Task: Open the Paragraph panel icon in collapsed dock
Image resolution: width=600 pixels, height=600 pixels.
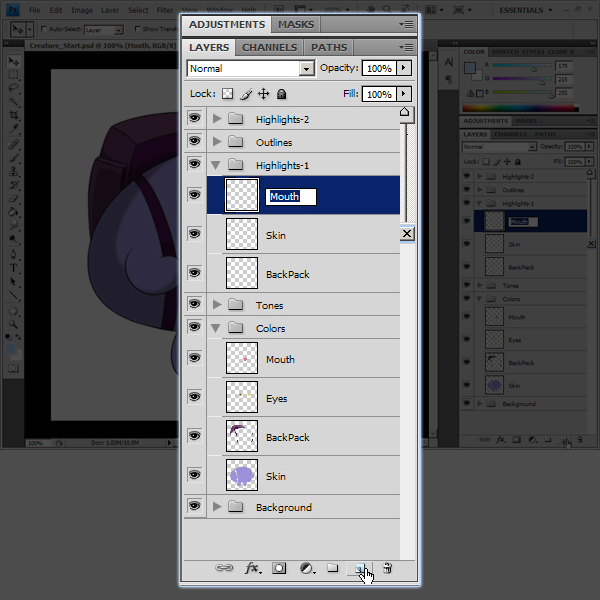Action: click(448, 79)
